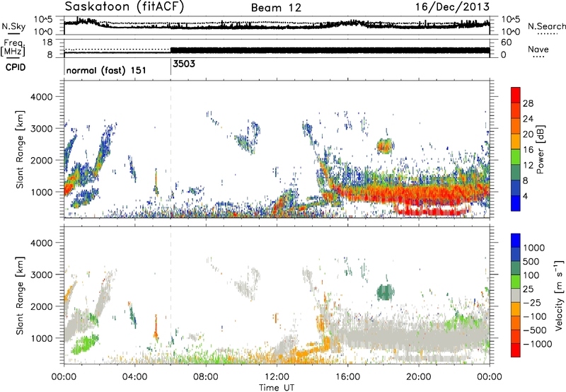Click the '1000' tick on the Velocity scale
The image size is (566, 392).
click(x=534, y=248)
